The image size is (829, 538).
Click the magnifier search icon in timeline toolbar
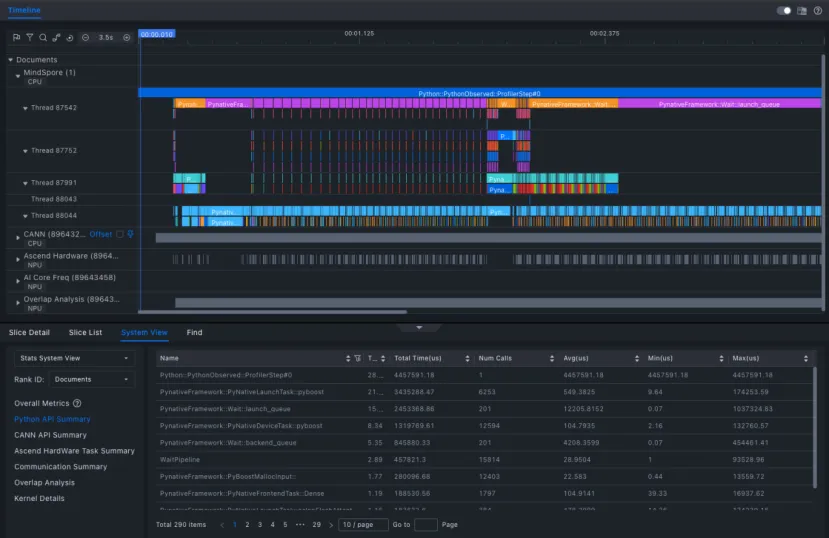tap(42, 37)
